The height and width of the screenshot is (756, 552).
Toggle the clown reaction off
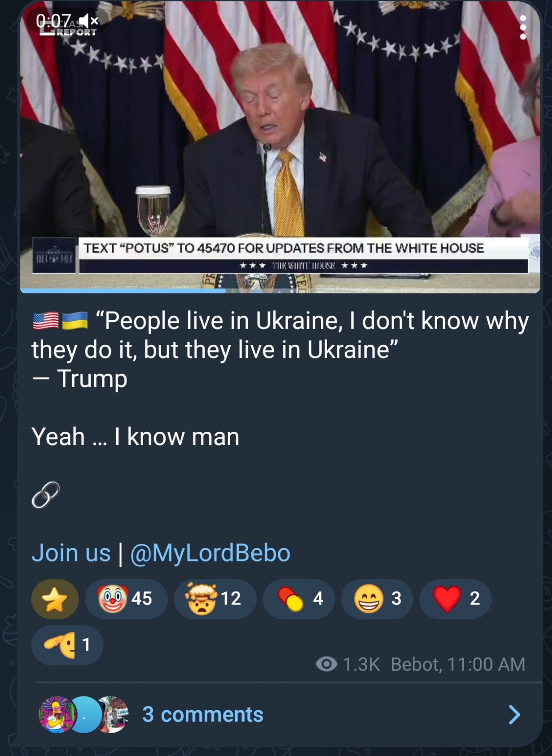[126, 598]
